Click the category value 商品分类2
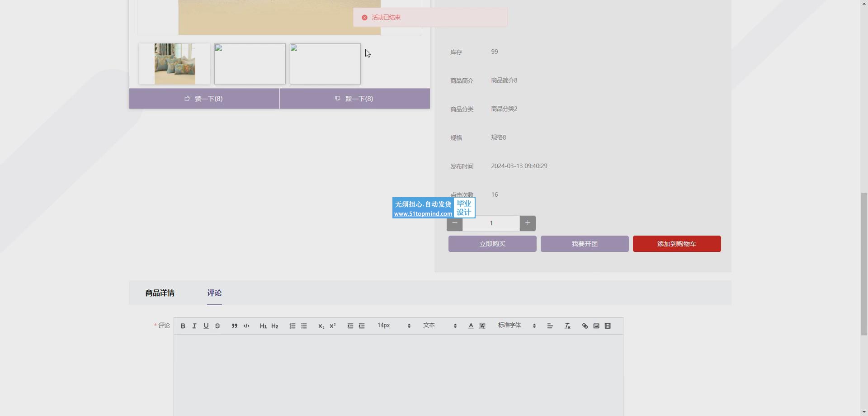This screenshot has height=416, width=868. pos(504,109)
